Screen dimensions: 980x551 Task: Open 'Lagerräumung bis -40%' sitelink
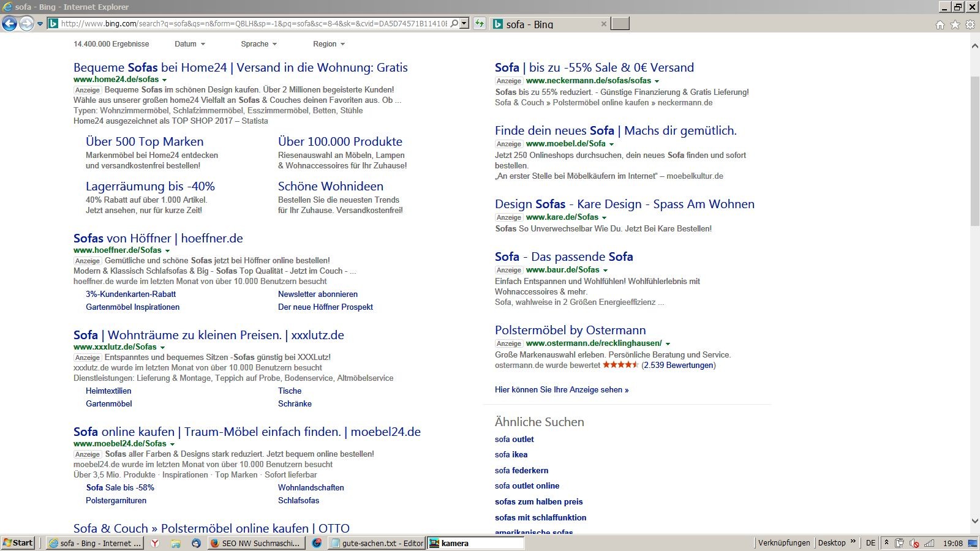(x=150, y=186)
